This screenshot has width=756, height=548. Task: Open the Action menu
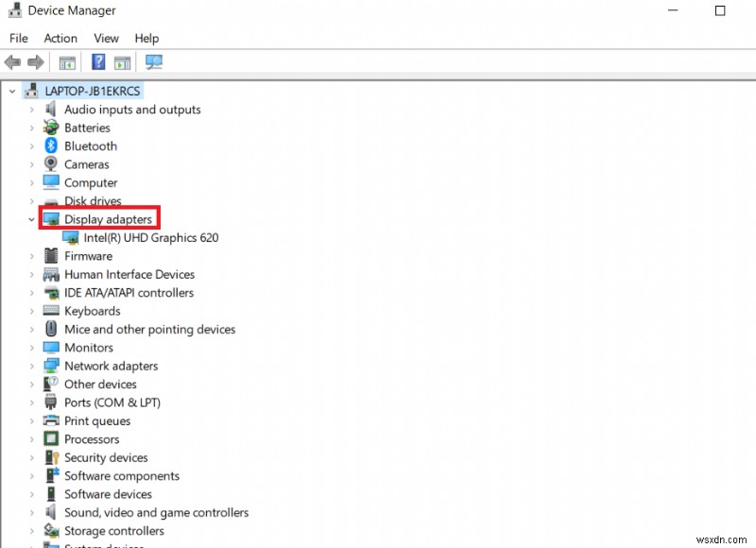click(x=60, y=38)
